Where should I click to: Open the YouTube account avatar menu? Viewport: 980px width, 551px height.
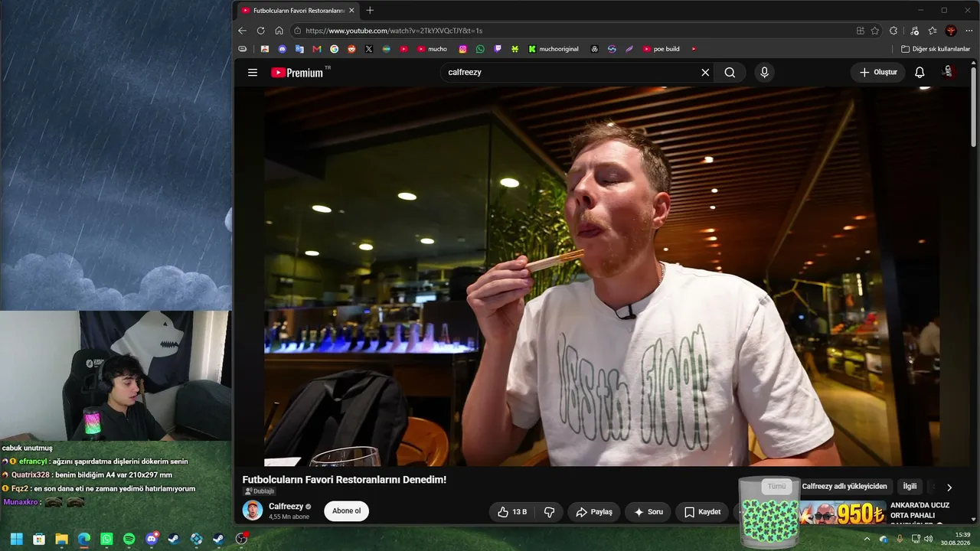948,73
